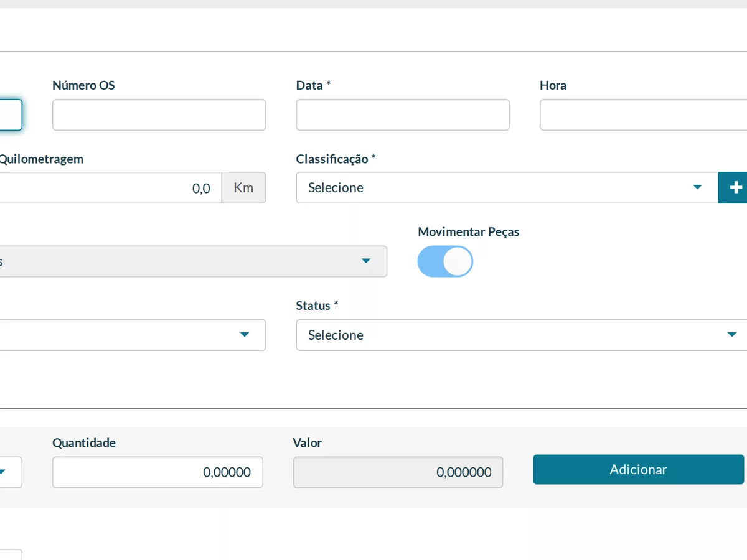Click the "Quantidade" label

[84, 443]
